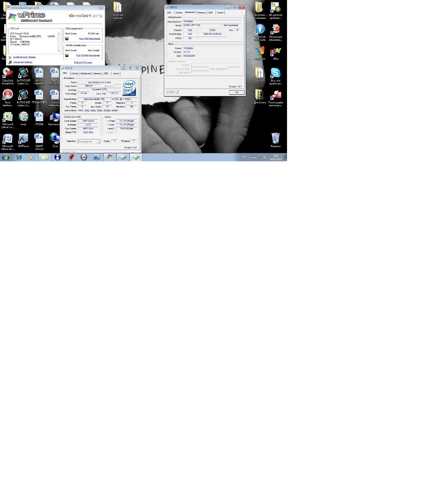
Task: Click the Install Missing Libraries link
Action: click(x=24, y=57)
